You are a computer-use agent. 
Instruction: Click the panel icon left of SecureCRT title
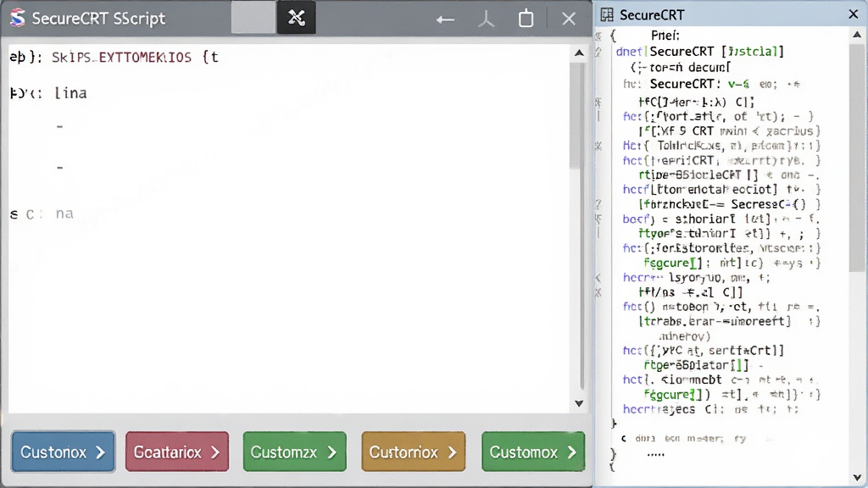point(607,15)
